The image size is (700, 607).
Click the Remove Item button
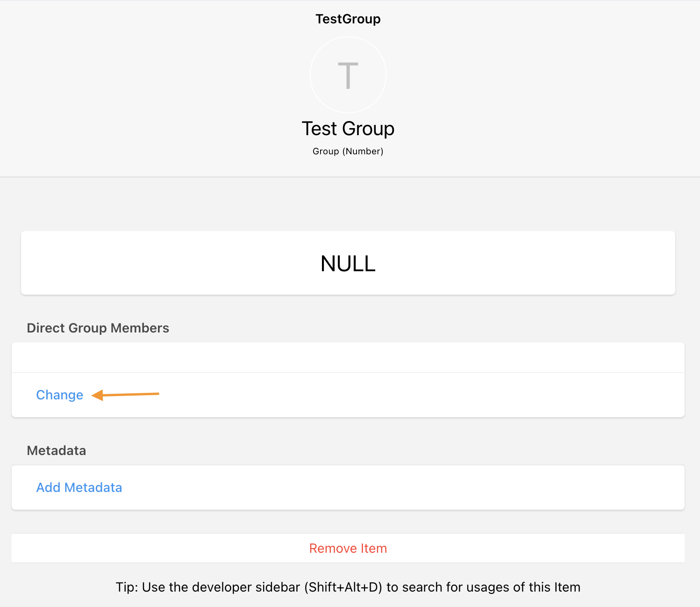point(348,548)
